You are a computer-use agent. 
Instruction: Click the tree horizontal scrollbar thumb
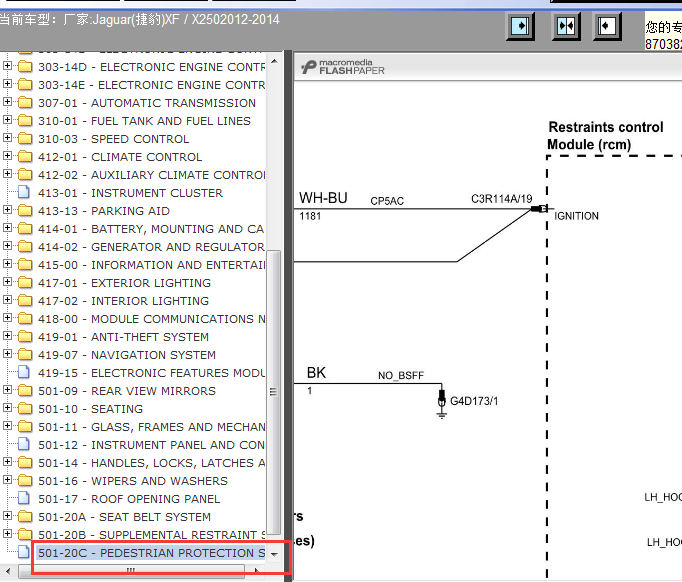(x=131, y=570)
